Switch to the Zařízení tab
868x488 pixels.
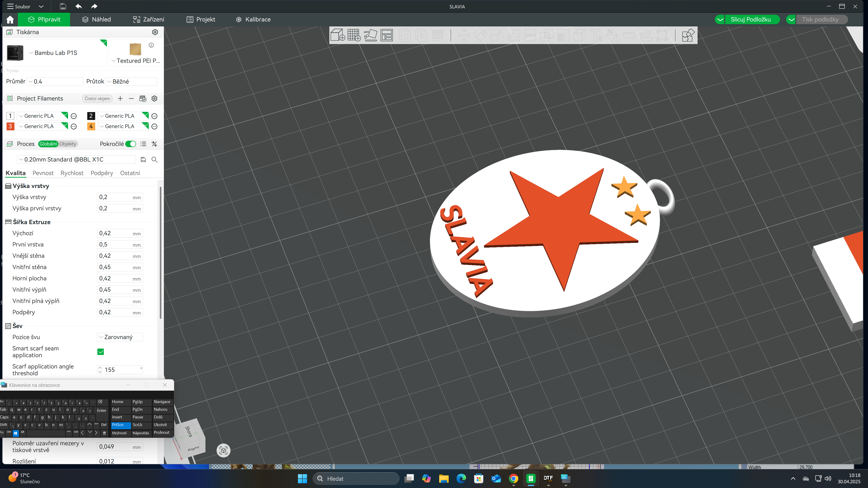(149, 19)
